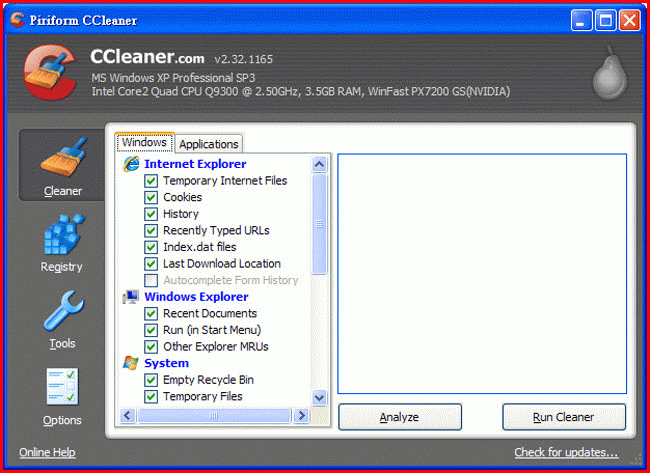This screenshot has height=473, width=650.
Task: Click the horizontal scroll right arrow
Action: pos(302,415)
